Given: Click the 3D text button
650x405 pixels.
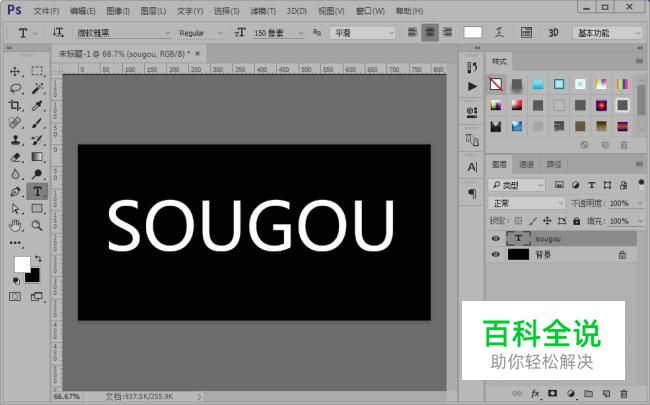Looking at the screenshot, I should tap(553, 32).
